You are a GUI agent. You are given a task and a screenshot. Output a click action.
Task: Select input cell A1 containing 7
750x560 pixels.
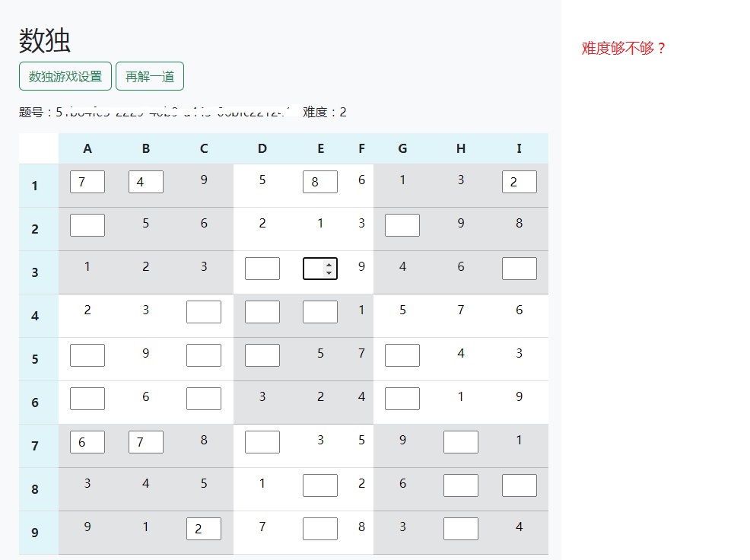pyautogui.click(x=87, y=182)
